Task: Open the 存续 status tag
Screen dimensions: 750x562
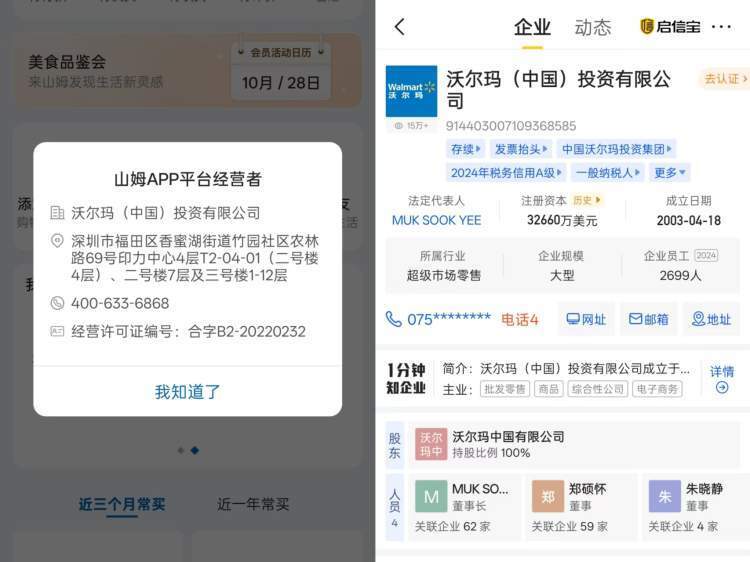Action: (465, 149)
